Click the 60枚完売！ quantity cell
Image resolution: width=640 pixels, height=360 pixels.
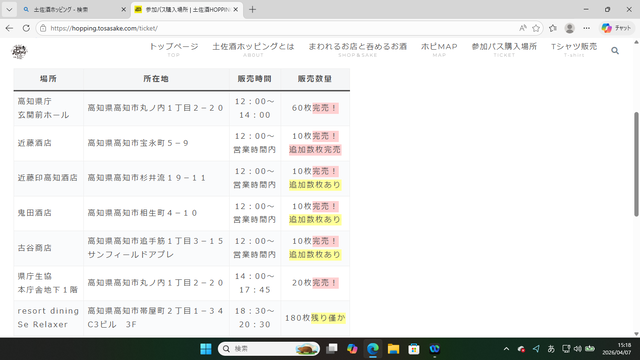click(315, 108)
